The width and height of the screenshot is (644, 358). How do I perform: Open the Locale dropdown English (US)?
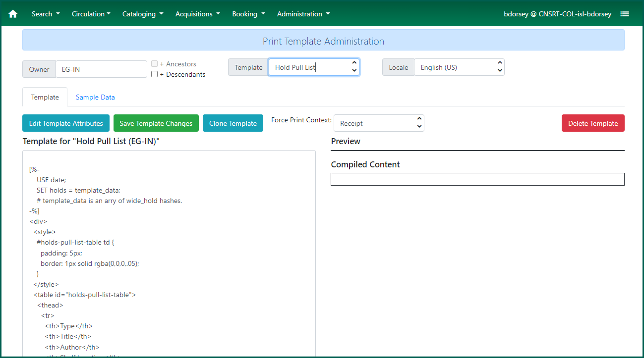coord(459,67)
